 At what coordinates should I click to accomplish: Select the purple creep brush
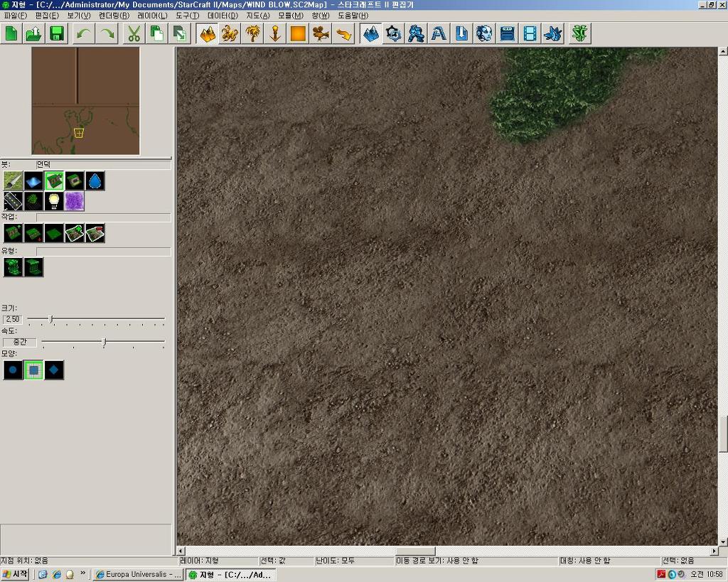74,201
